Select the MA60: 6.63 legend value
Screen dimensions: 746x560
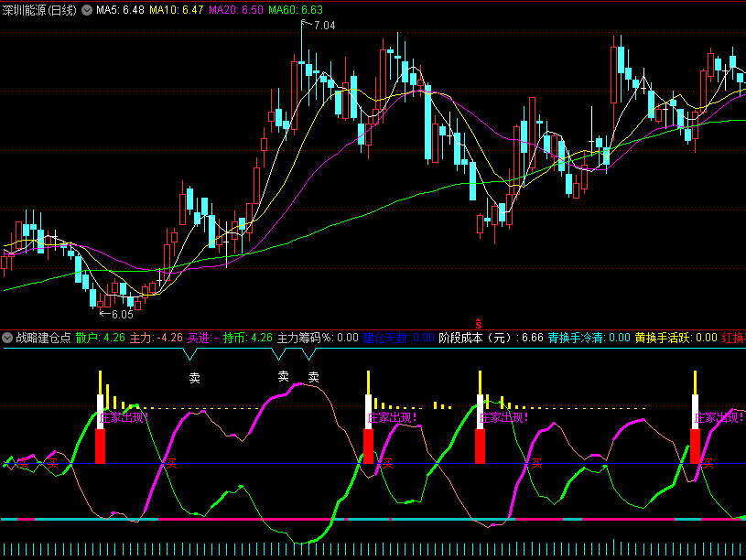296,10
